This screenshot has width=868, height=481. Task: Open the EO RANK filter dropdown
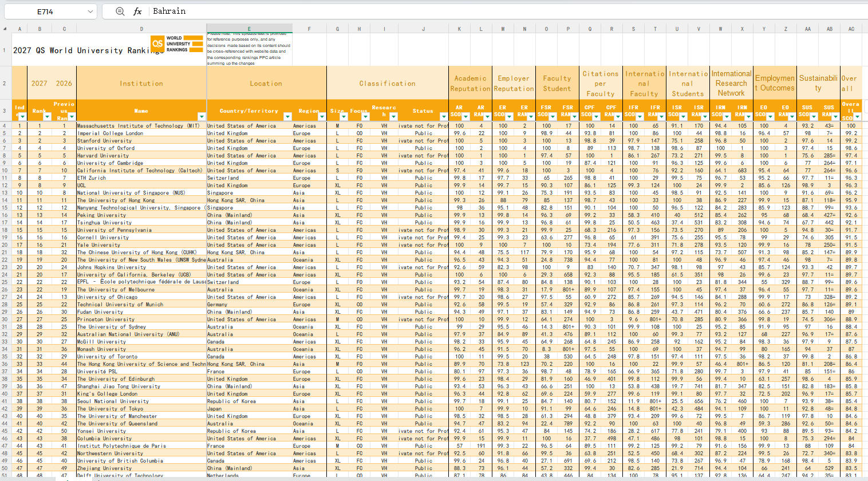(x=792, y=117)
